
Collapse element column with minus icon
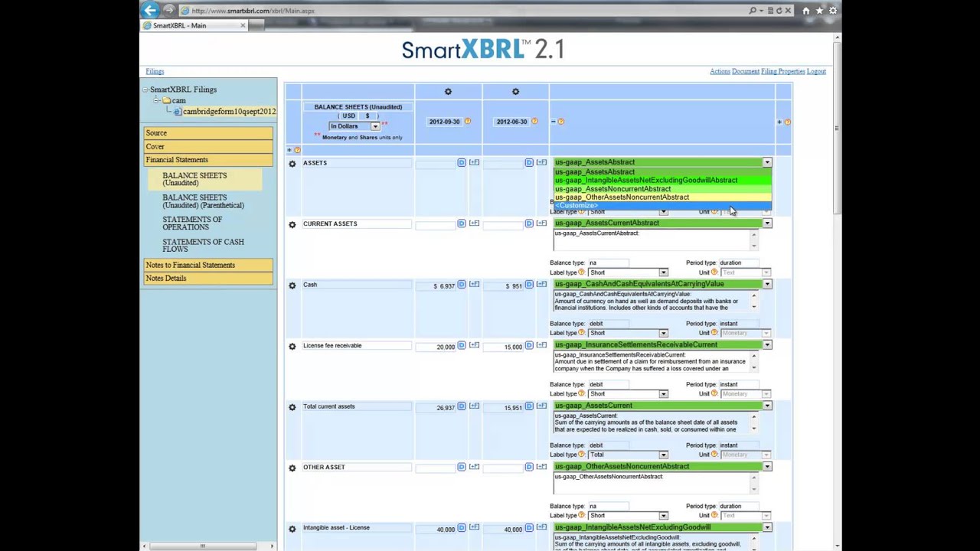pos(553,122)
